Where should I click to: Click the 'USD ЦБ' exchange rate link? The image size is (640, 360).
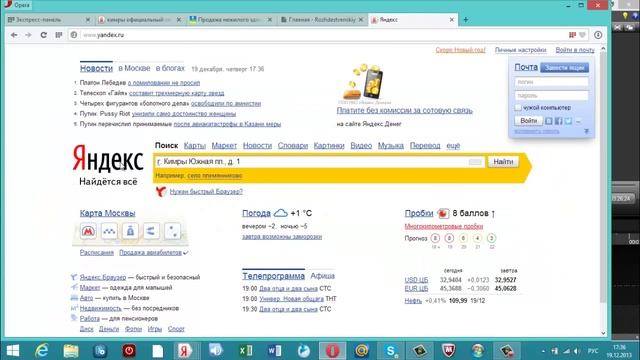[416, 280]
